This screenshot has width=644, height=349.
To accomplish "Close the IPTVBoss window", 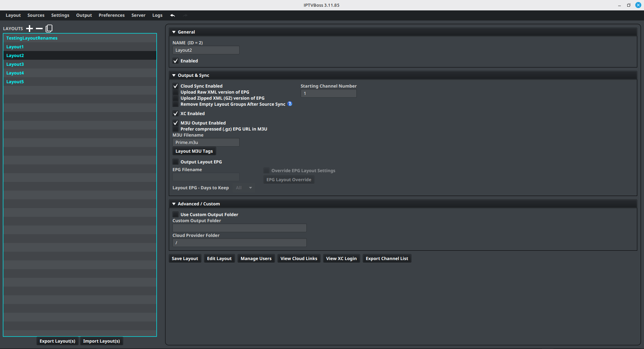I will [x=638, y=5].
